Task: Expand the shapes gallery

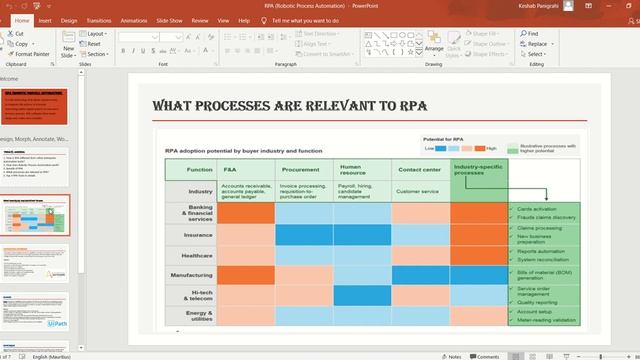Action: coord(419,53)
